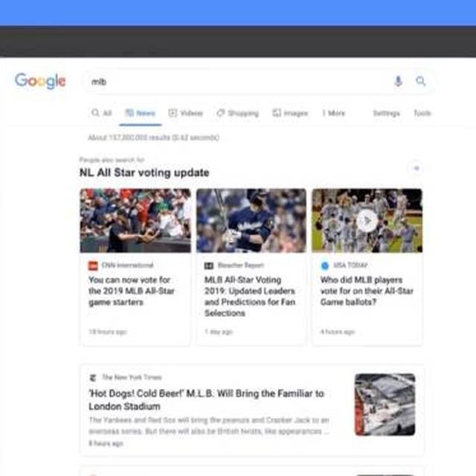Click the New York Times source icon
Viewport: 476px width, 476px height.
click(x=93, y=378)
